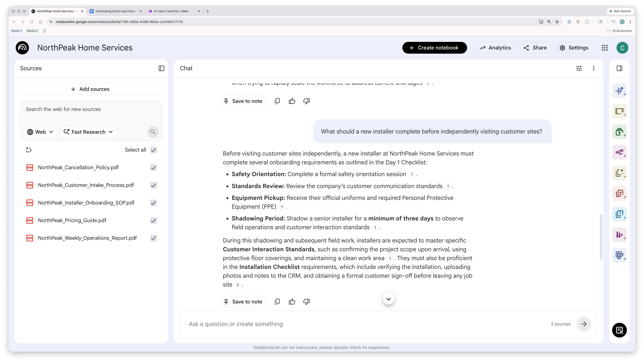The width and height of the screenshot is (644, 362).
Task: Open notebook Settings
Action: [574, 48]
